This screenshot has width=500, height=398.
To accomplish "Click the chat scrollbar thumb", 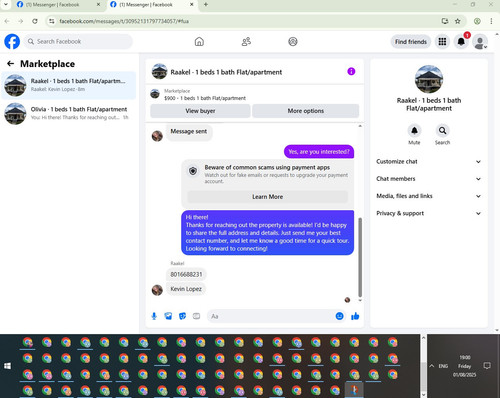I will click(x=360, y=257).
